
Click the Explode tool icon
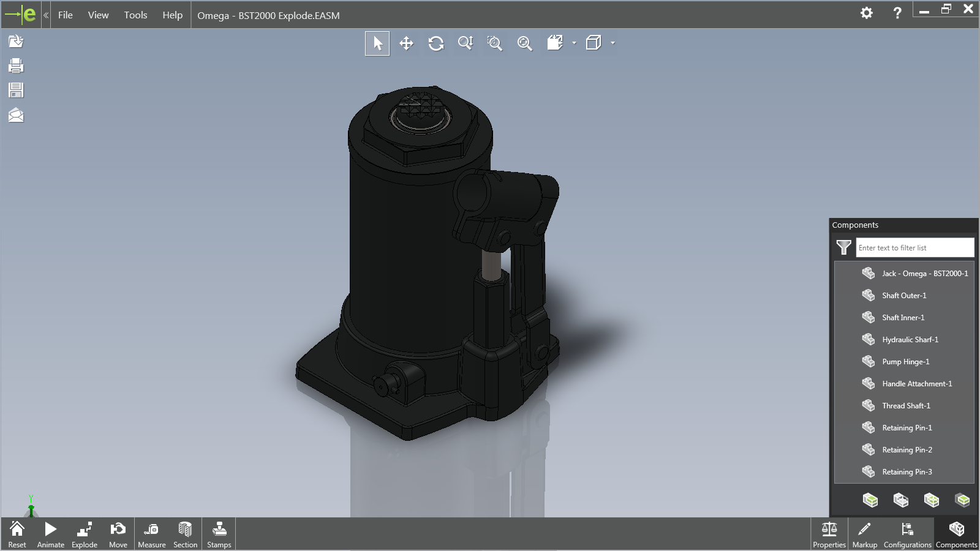[85, 534]
